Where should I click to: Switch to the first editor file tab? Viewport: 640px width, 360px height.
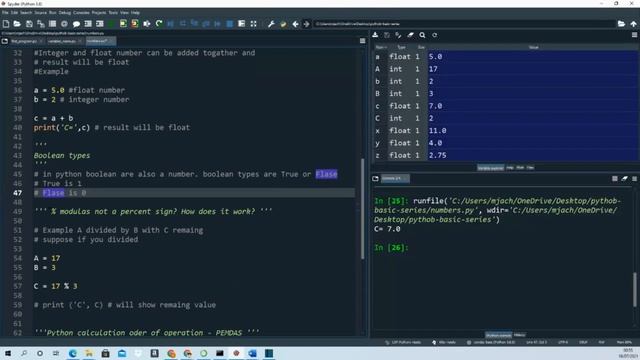pyautogui.click(x=27, y=41)
